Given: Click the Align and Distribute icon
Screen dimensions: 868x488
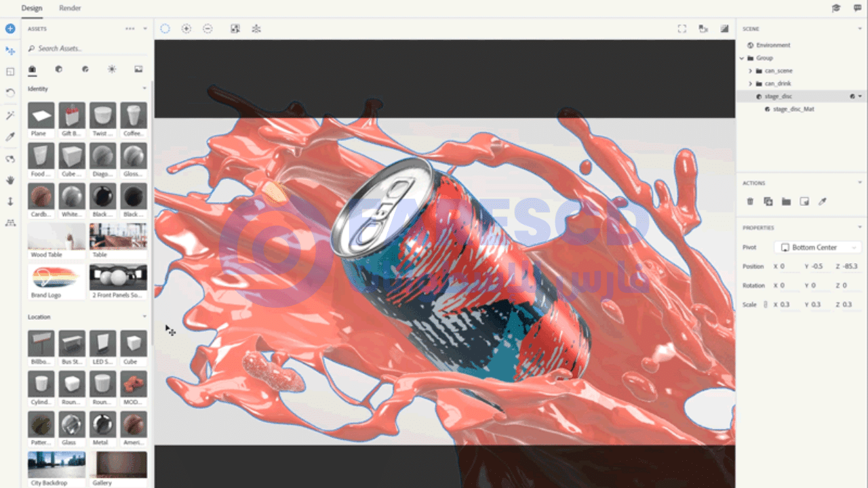Looking at the screenshot, I should pyautogui.click(x=235, y=28).
